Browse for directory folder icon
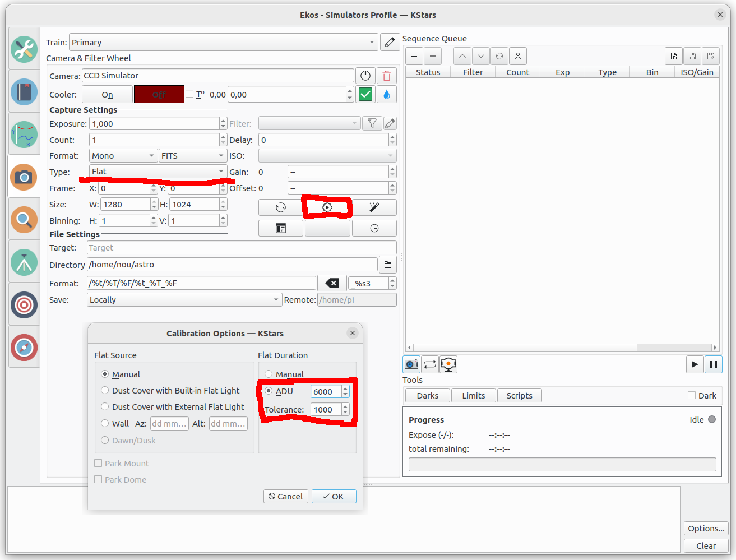The image size is (736, 560). click(388, 265)
